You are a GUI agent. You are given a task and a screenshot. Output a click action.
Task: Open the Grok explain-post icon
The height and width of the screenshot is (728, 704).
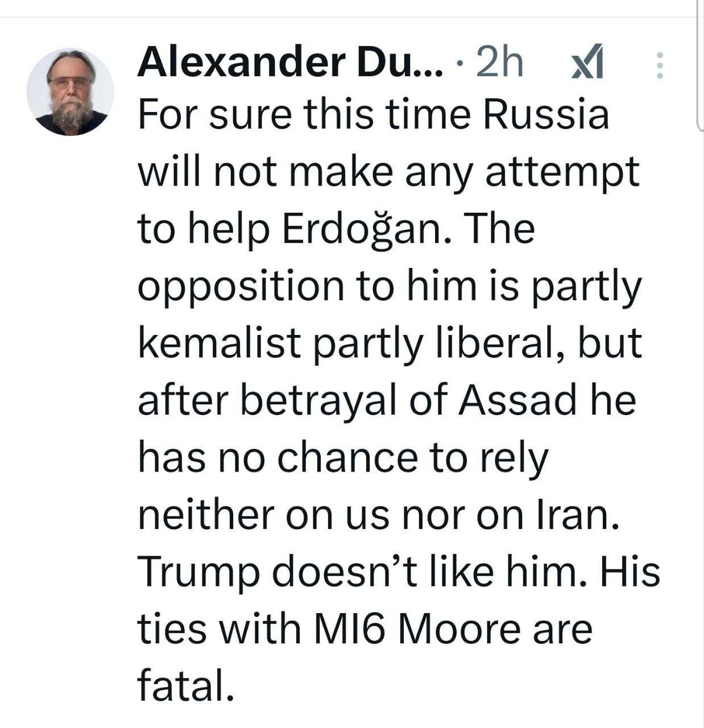coord(587,64)
